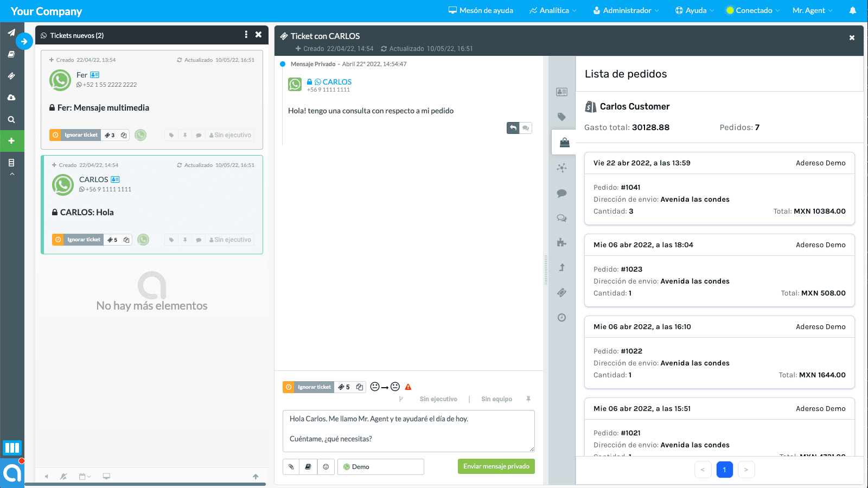868x488 pixels.
Task: Toggle the pin icon beside Sin equipo
Action: point(528,399)
